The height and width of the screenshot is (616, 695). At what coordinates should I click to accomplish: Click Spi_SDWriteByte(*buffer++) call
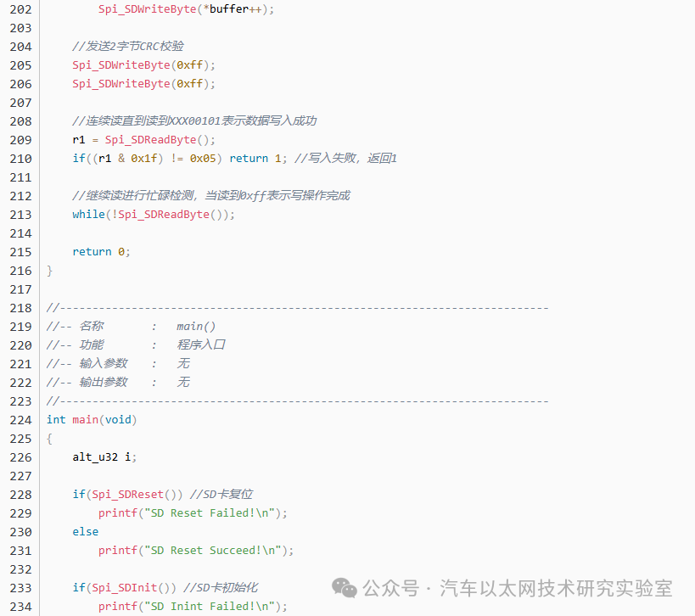[x=186, y=9]
